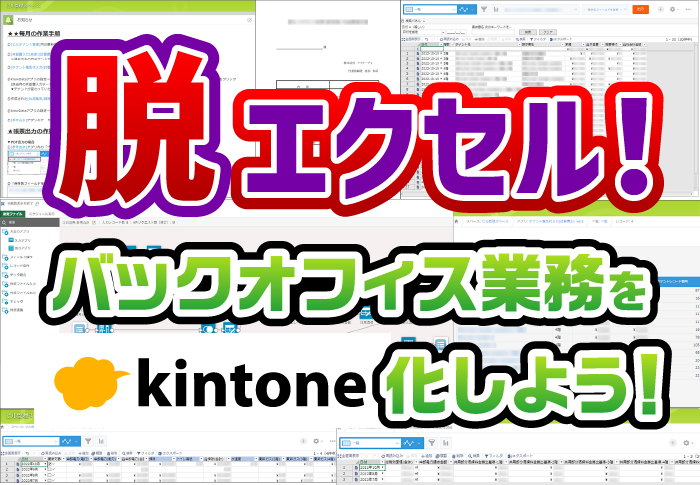Open the graph button in the top-right list
The image size is (700, 485).
[467, 9]
